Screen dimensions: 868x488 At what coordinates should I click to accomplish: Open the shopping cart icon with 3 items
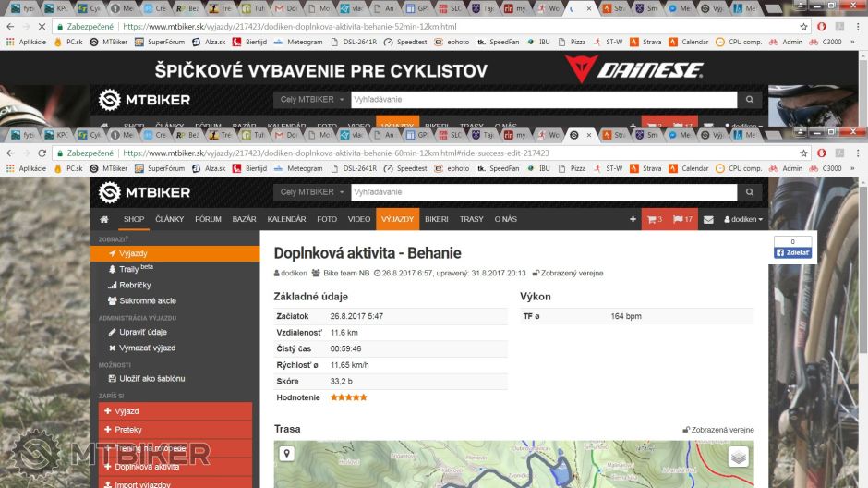tap(655, 219)
